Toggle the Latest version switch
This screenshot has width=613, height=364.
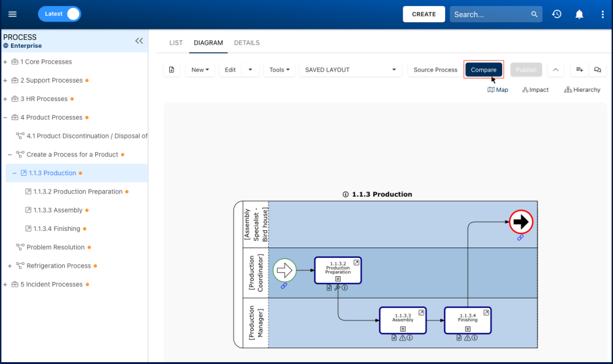pyautogui.click(x=59, y=14)
